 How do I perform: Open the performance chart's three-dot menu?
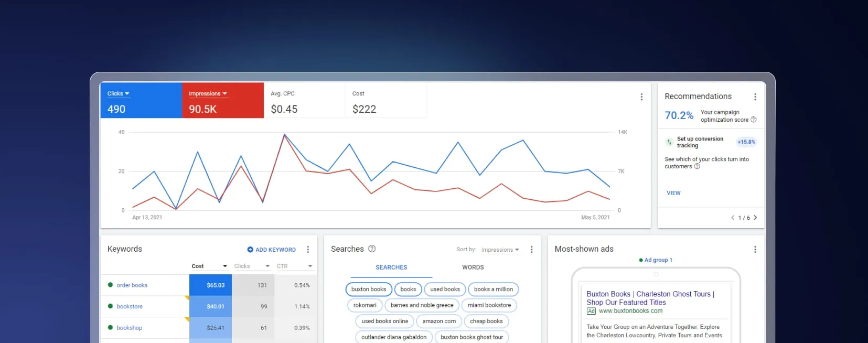tap(641, 97)
